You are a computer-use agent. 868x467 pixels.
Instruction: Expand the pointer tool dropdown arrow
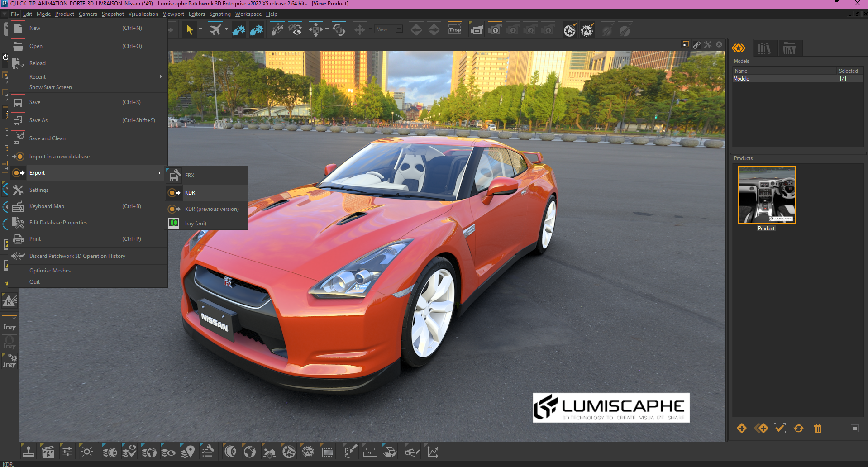pyautogui.click(x=200, y=29)
